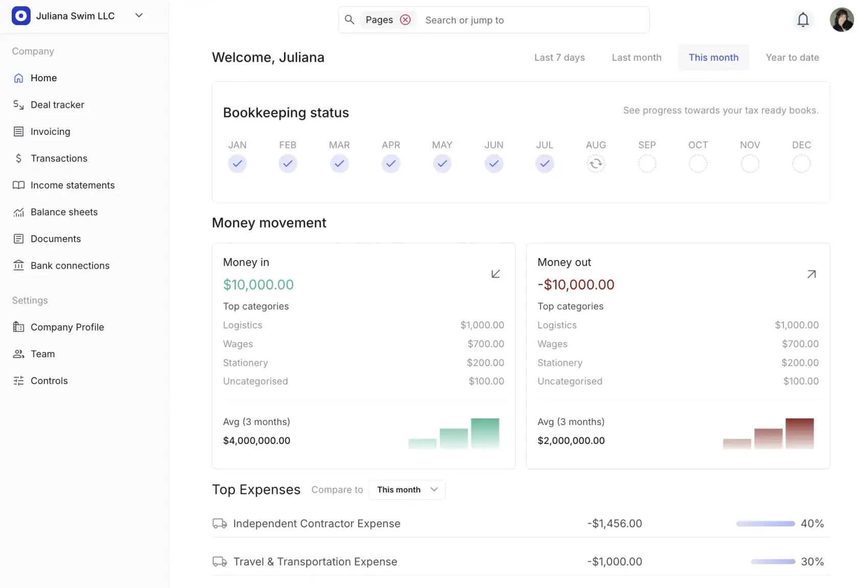
Task: Click the Independent Contractor truck icon
Action: click(x=220, y=524)
